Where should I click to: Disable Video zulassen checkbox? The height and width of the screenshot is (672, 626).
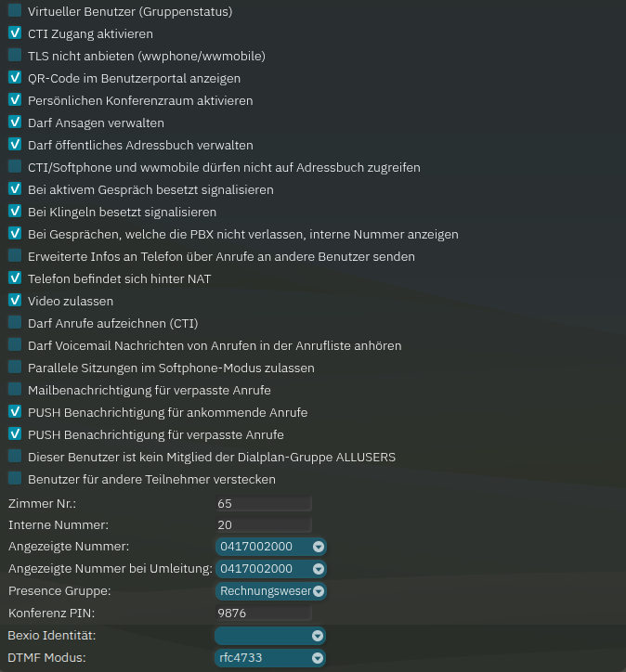[15, 300]
